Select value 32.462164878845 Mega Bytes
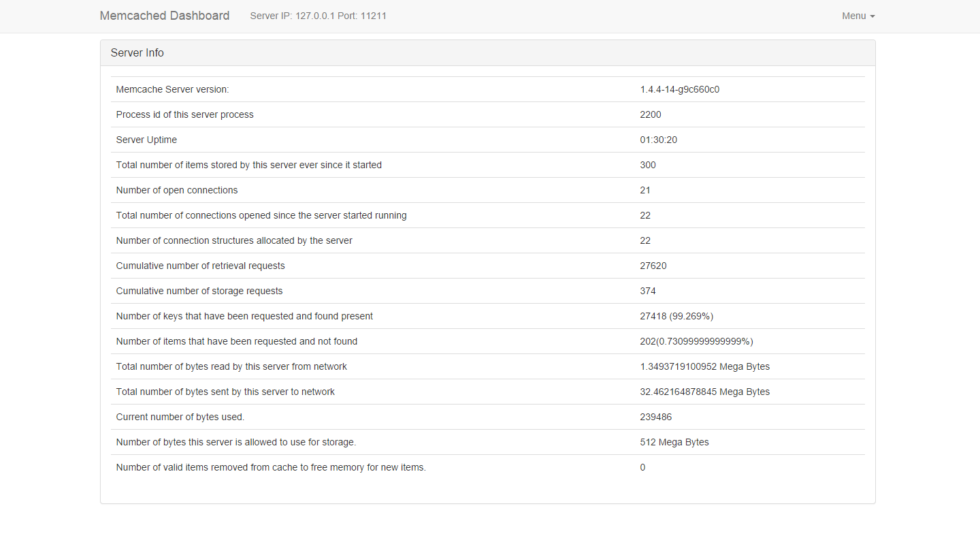Screen dimensions: 980x538 (x=705, y=392)
